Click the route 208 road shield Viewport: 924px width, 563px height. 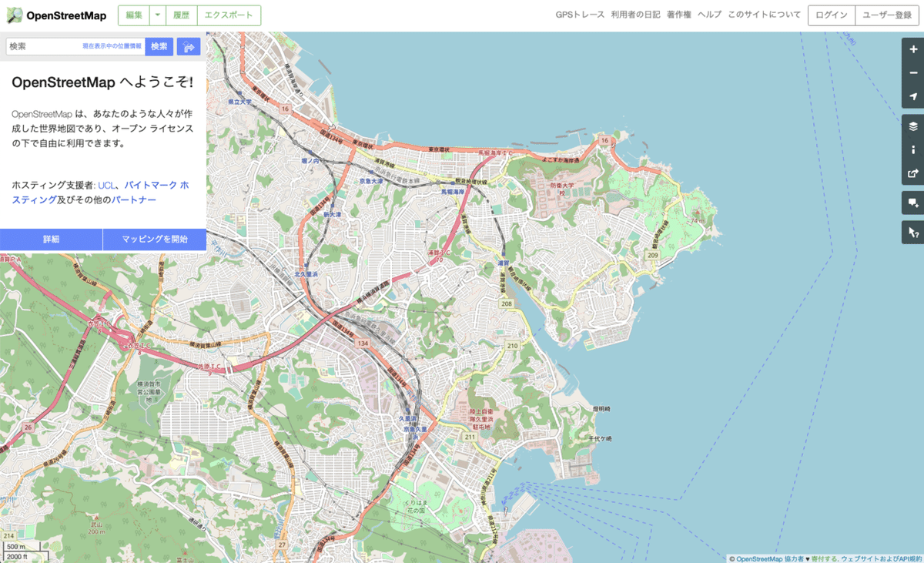pyautogui.click(x=506, y=304)
